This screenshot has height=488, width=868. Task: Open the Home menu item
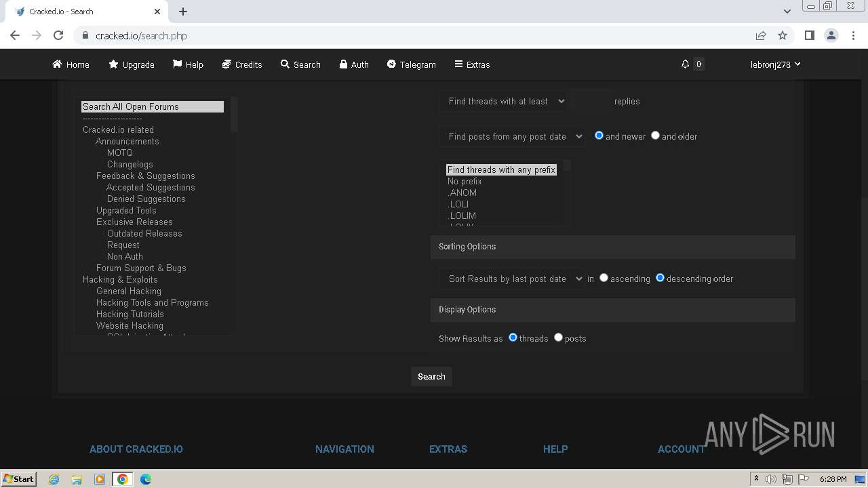click(x=71, y=64)
